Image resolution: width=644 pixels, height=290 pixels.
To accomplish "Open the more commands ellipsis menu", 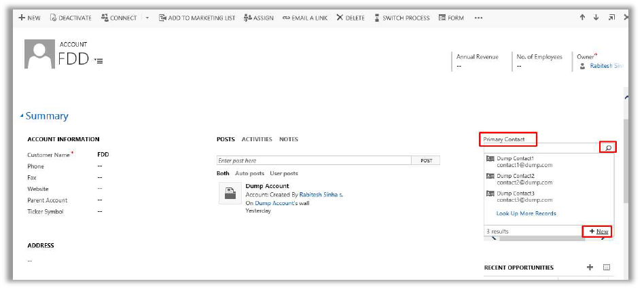I will [x=478, y=18].
